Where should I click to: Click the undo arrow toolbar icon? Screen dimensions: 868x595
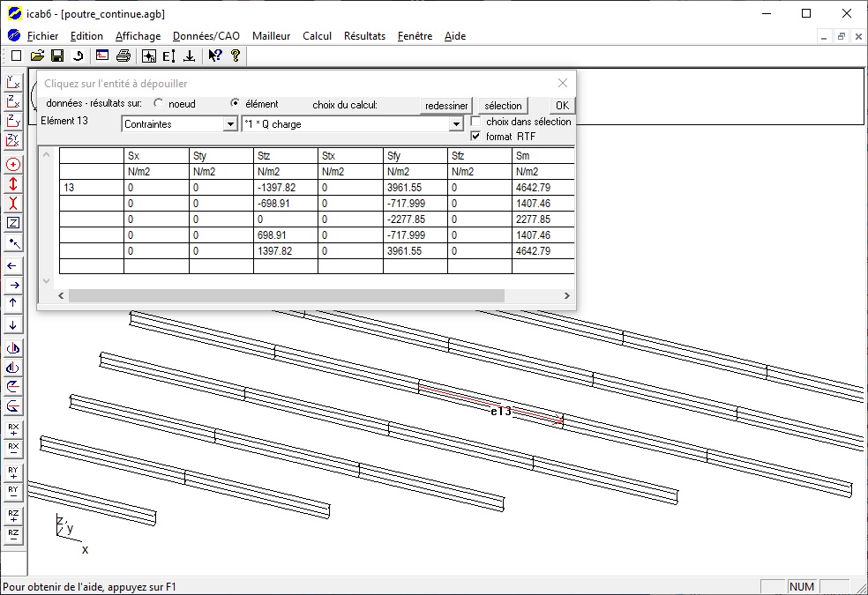coord(78,56)
